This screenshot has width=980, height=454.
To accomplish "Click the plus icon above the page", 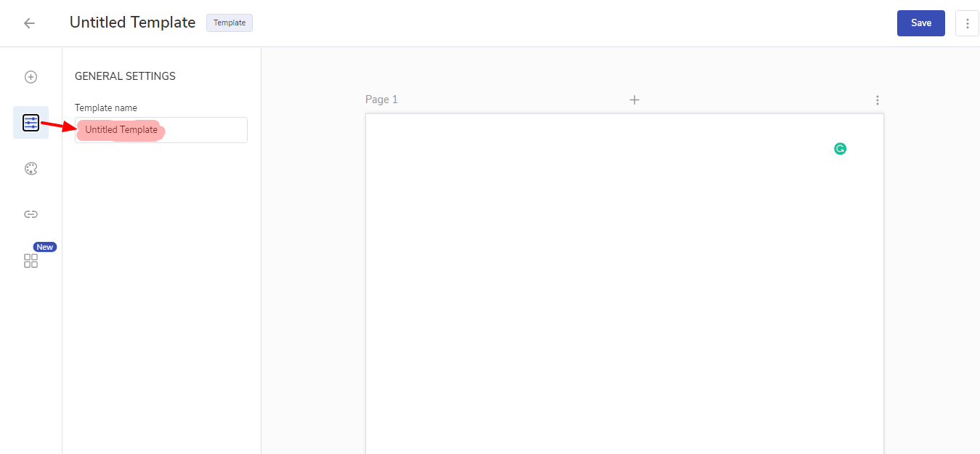I will point(634,100).
